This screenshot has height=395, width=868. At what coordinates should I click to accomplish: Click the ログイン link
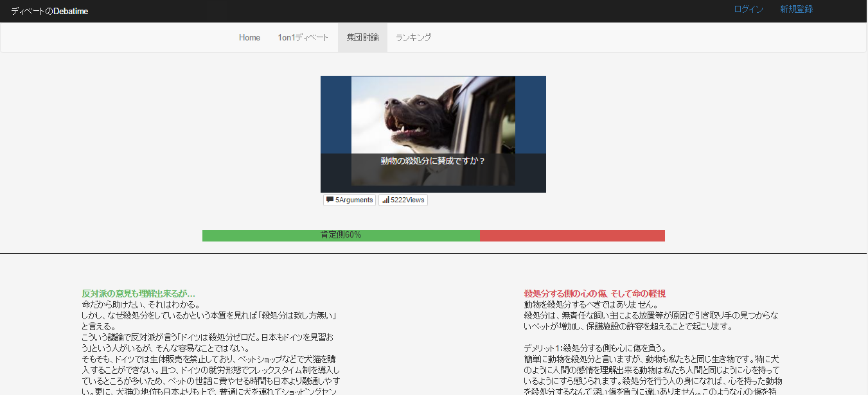[748, 10]
